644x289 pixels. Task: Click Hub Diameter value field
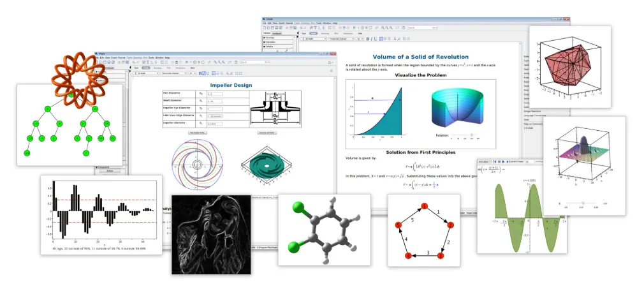coord(216,94)
